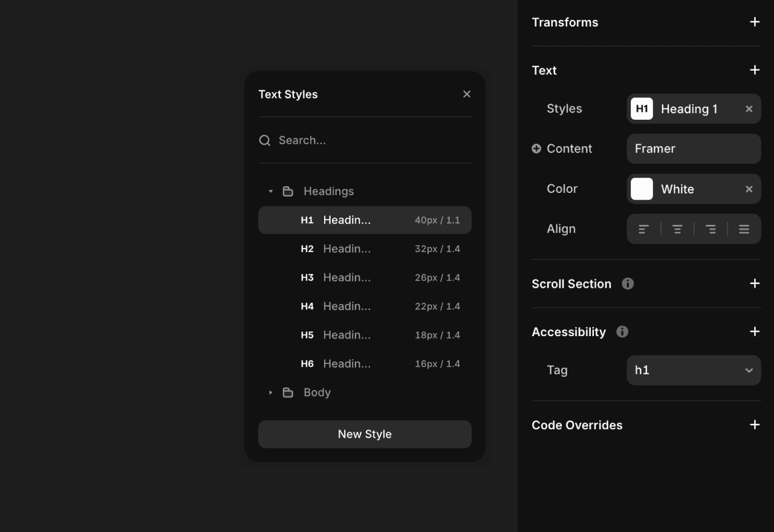Set text alignment to justify

click(x=744, y=229)
